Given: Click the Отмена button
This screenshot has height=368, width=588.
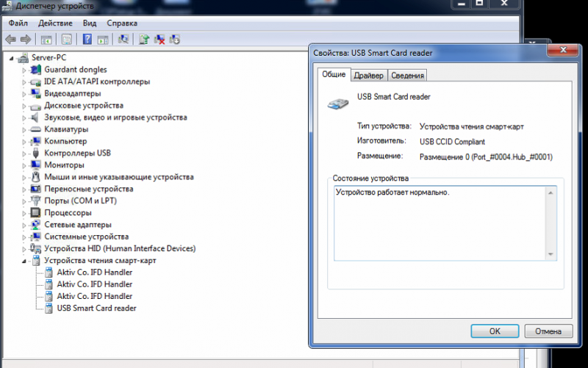Looking at the screenshot, I should pos(548,331).
